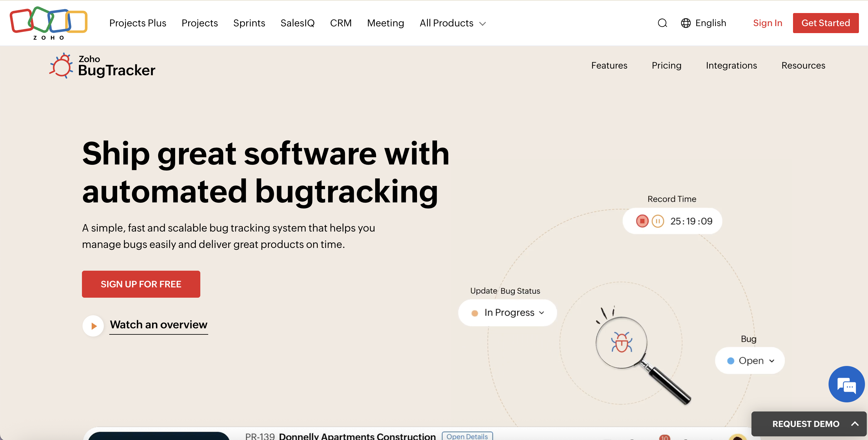Click the Get Started button
The width and height of the screenshot is (868, 440).
point(826,23)
